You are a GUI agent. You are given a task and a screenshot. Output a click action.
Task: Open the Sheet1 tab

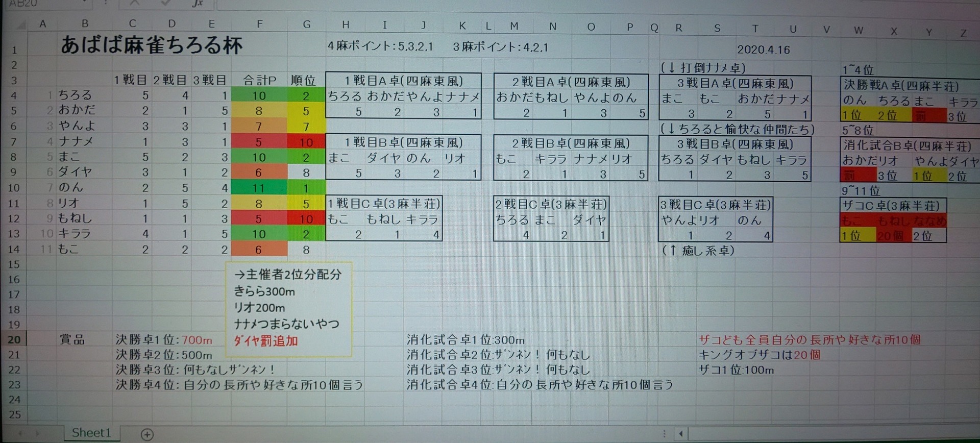click(x=91, y=433)
